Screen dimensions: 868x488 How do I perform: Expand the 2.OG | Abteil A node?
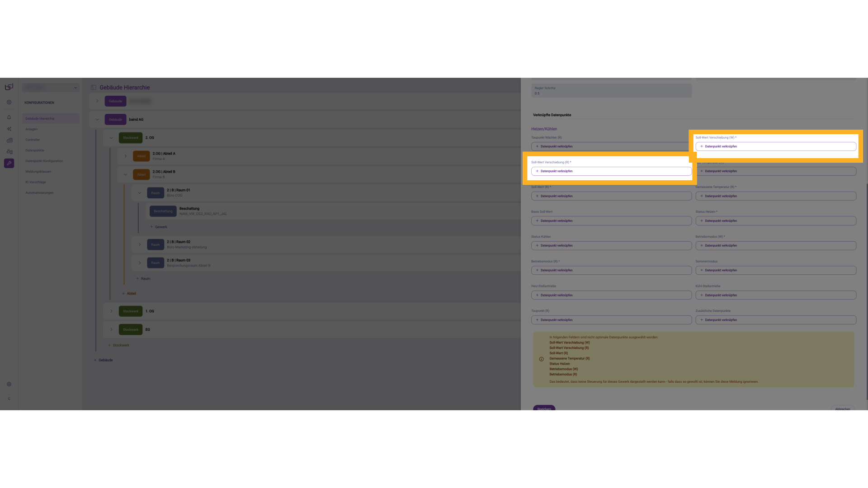(x=126, y=156)
